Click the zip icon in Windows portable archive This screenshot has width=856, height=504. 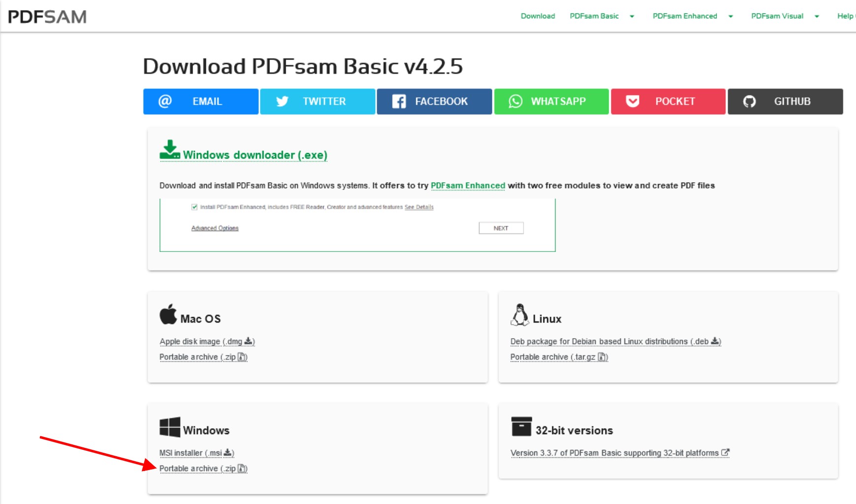pyautogui.click(x=242, y=469)
